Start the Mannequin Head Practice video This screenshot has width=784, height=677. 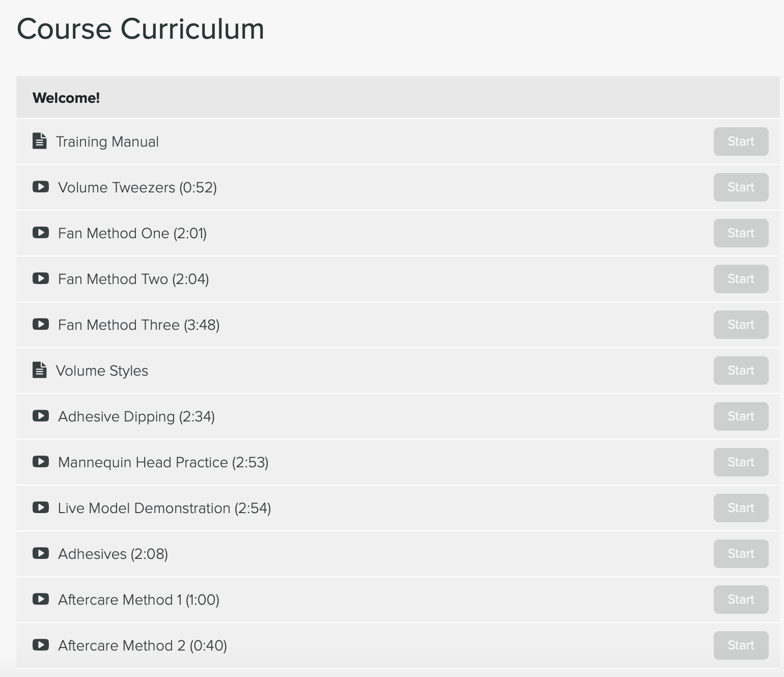pos(741,462)
